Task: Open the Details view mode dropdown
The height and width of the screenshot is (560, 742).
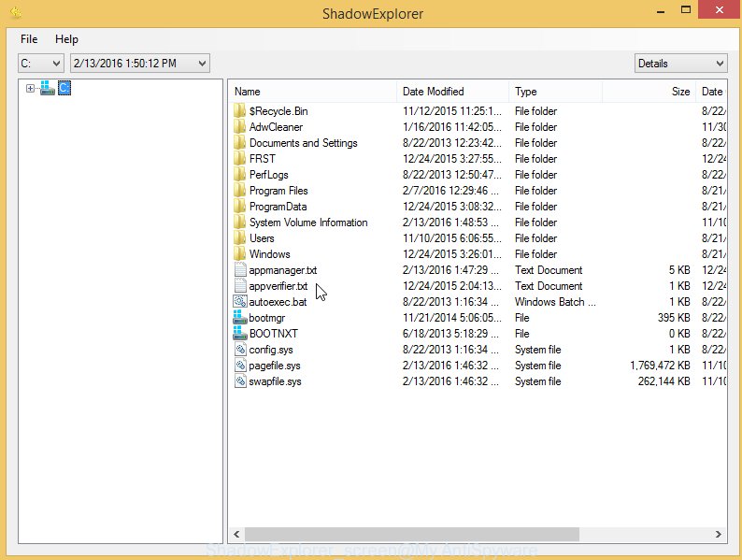Action: [680, 64]
